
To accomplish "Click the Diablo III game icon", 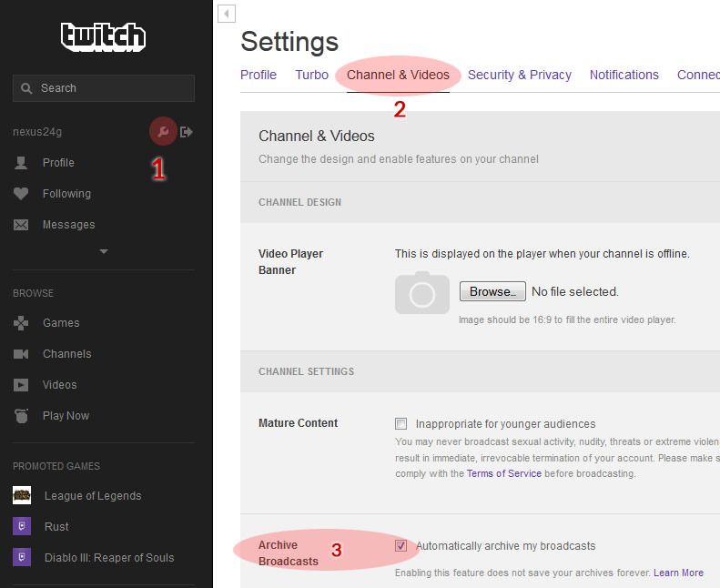I will coord(22,557).
